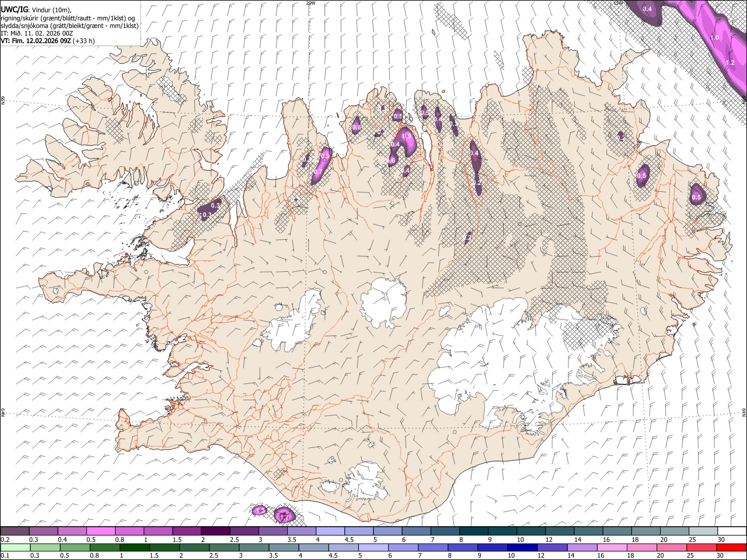Click the dark green 1 swatch on lower scale
This screenshot has width=747, height=560.
click(135, 547)
